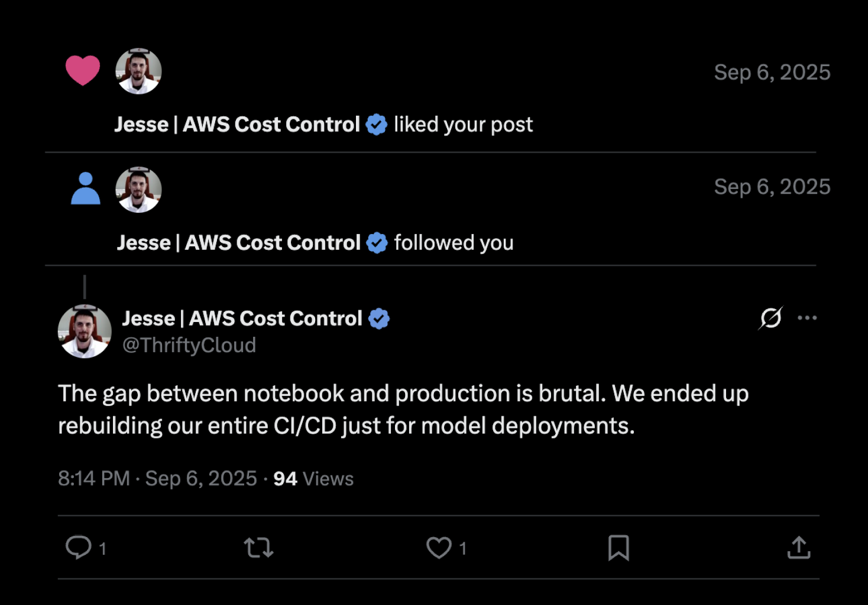
Task: Like Jesse's post using the heart icon
Action: coord(438,548)
